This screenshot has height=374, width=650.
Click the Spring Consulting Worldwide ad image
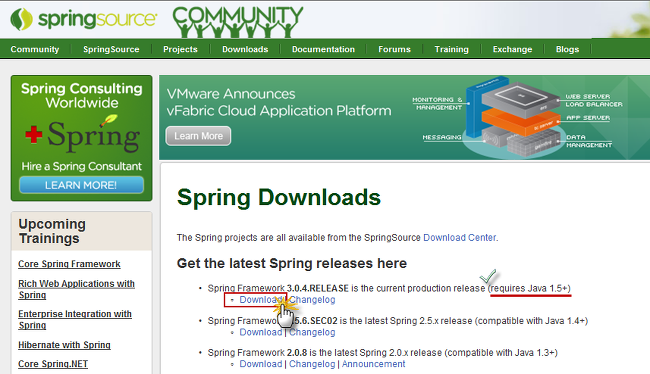(x=82, y=138)
